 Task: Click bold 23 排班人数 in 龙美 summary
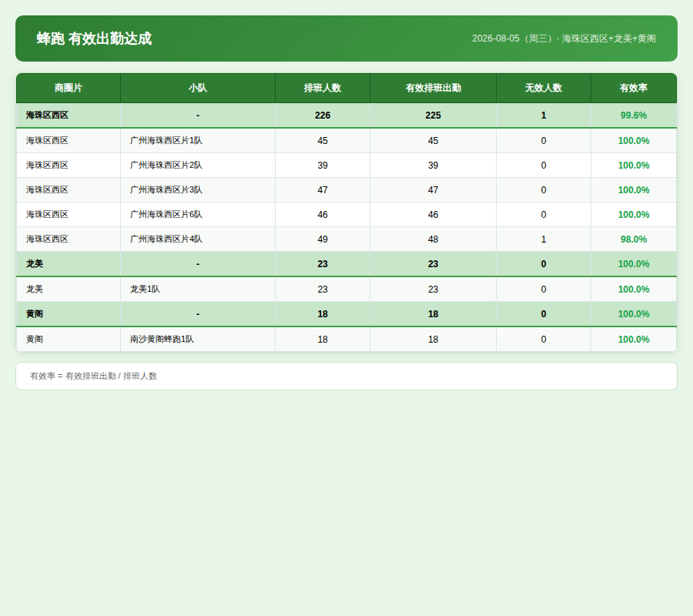[323, 264]
